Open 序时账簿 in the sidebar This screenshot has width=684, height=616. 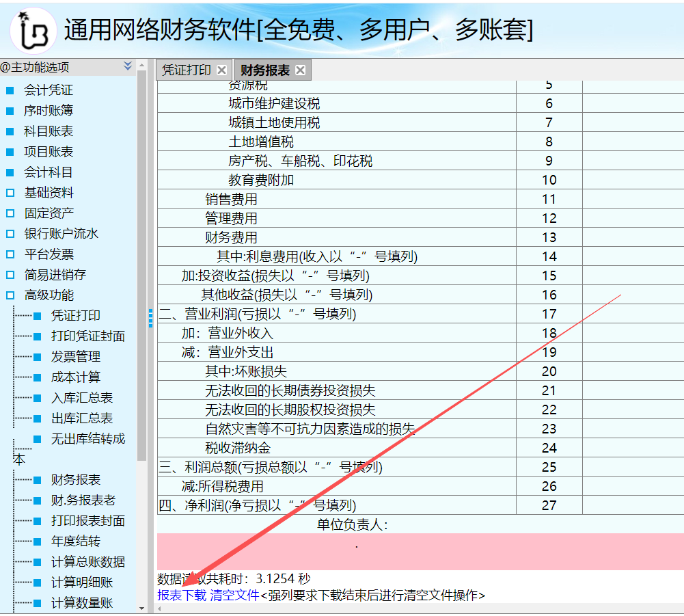pos(49,111)
